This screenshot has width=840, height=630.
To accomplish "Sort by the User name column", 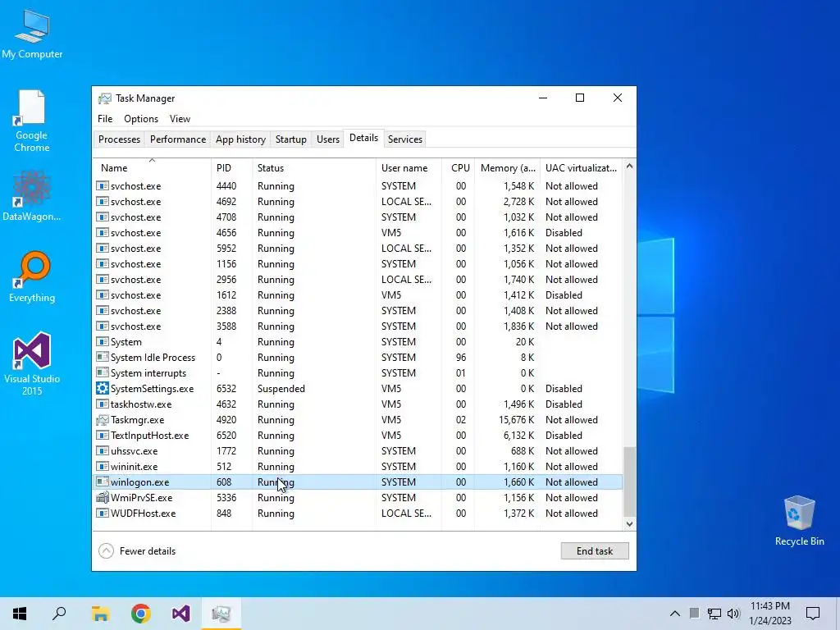I will [x=409, y=167].
